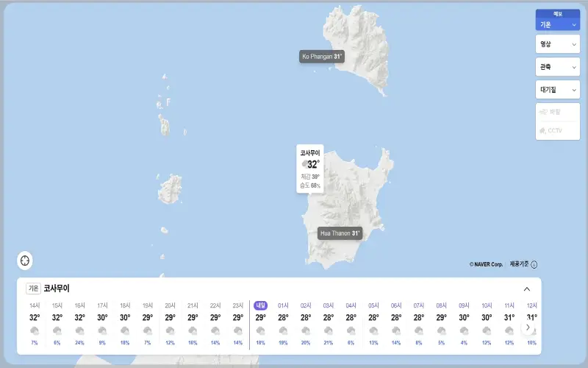Expand the 영상 imagery dropdown
This screenshot has height=368, width=588.
coord(558,44)
